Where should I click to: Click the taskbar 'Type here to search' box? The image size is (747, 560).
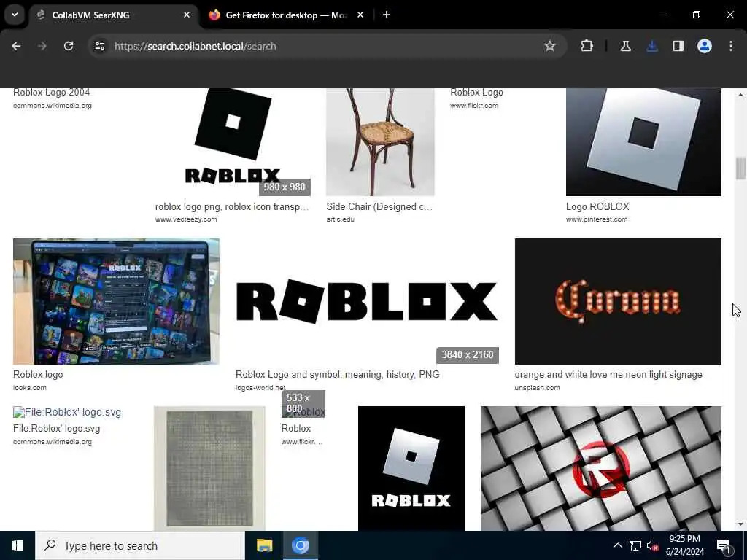pyautogui.click(x=140, y=545)
